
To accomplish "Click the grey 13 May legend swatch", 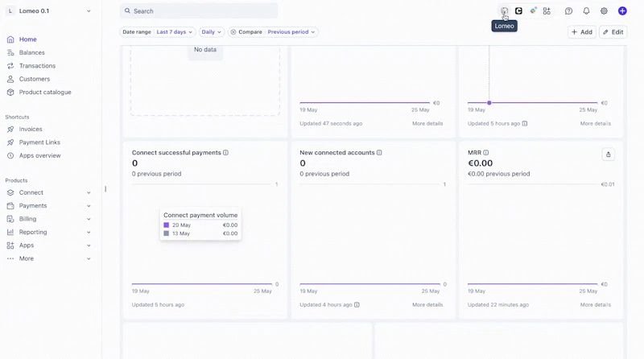I will 167,233.
